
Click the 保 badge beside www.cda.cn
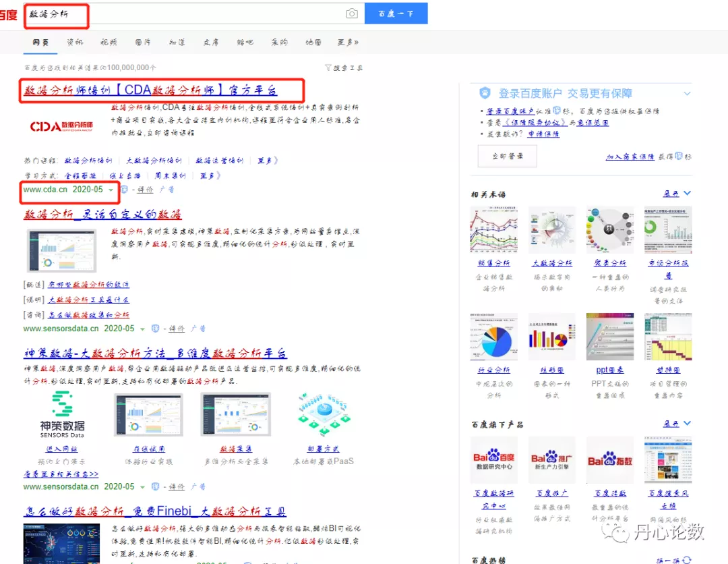124,189
